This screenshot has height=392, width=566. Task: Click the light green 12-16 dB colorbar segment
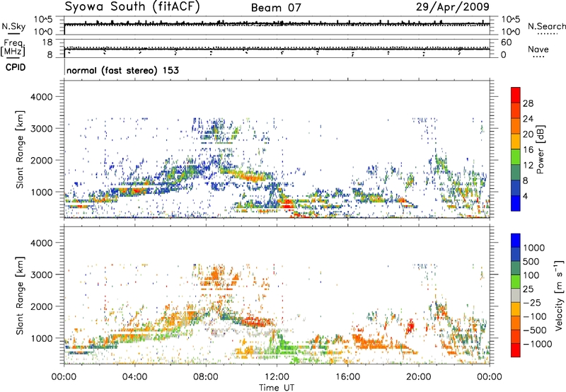516,157
